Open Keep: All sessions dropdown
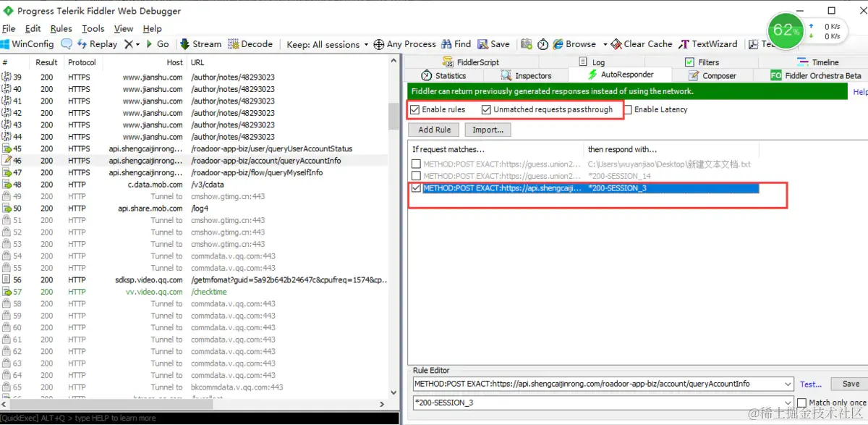 328,44
